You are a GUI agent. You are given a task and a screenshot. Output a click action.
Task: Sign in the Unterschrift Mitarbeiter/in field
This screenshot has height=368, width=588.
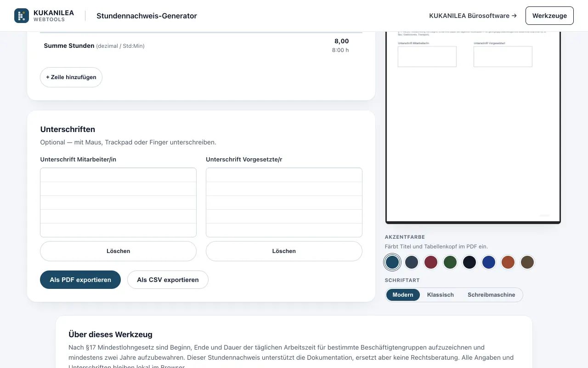(x=118, y=202)
